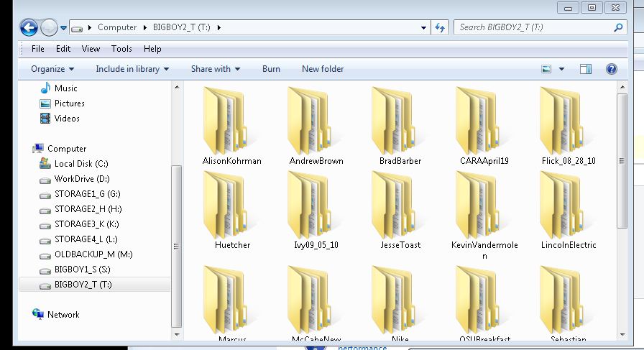Open the Share with dropdown menu
Image resolution: width=644 pixels, height=350 pixels.
click(x=215, y=69)
